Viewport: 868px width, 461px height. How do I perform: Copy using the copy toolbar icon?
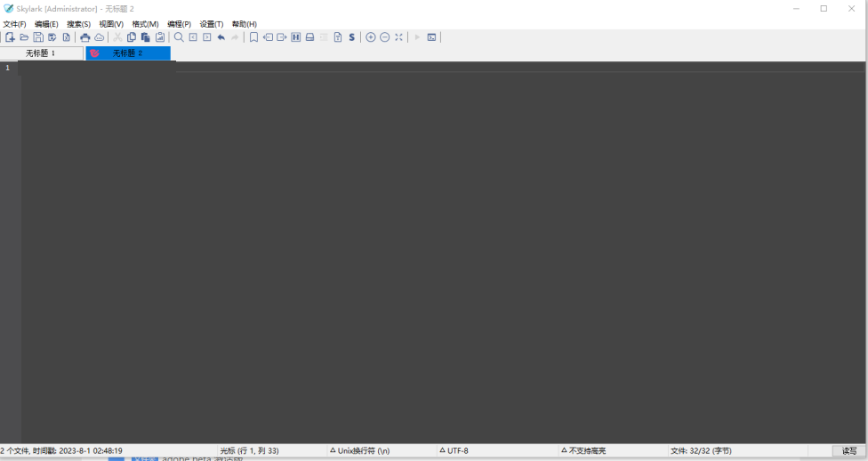(x=132, y=37)
